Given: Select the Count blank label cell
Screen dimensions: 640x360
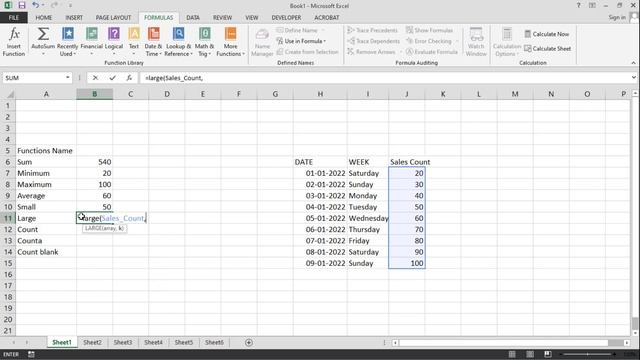Looking at the screenshot, I should (x=46, y=252).
